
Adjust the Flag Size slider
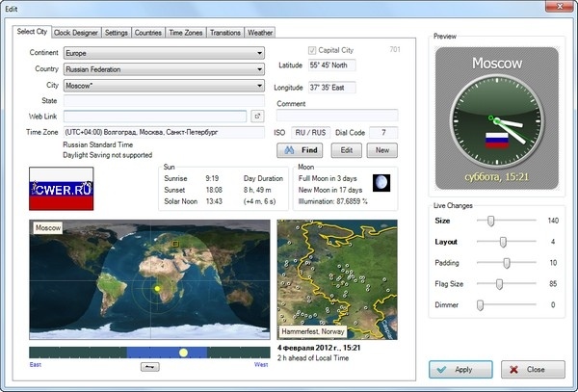point(499,284)
